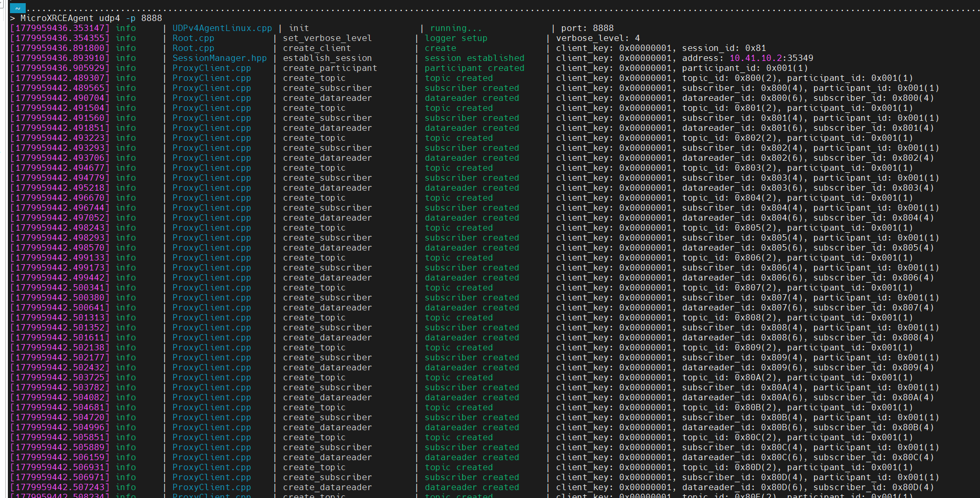Click "create_datareader" in the 1779959442.499442 row

coord(327,277)
